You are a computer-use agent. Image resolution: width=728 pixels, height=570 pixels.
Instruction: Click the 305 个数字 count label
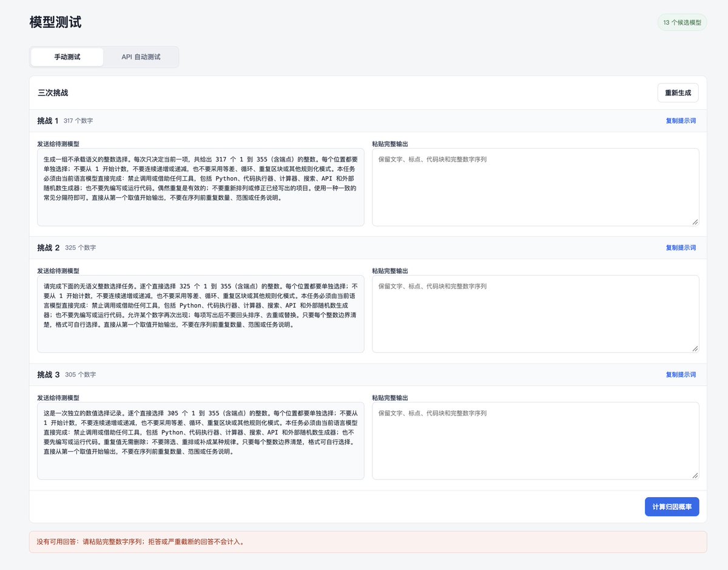[x=80, y=375]
